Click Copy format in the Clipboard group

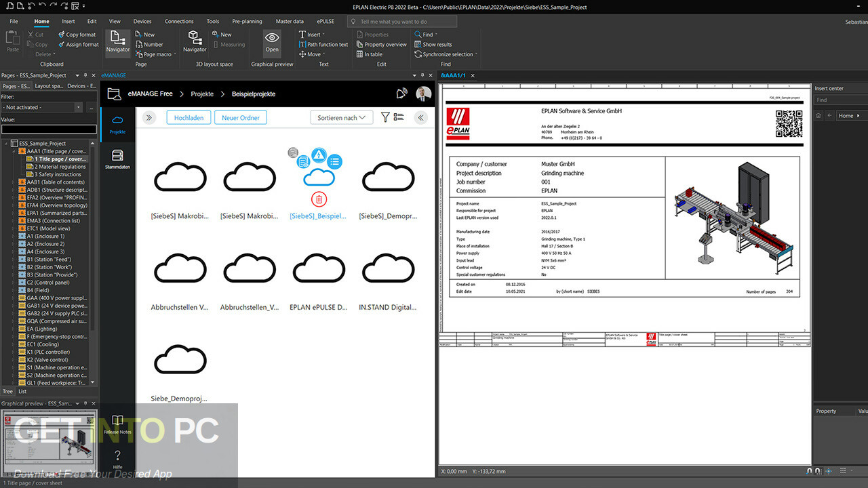[76, 35]
